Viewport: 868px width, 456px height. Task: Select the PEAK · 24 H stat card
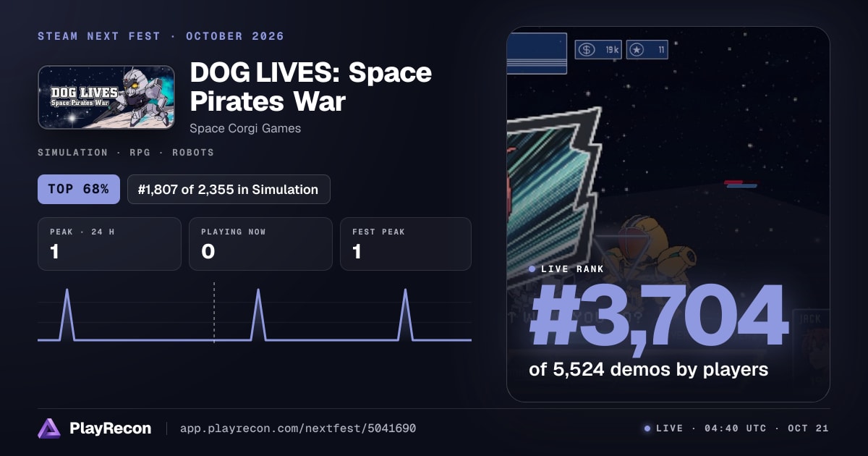109,244
